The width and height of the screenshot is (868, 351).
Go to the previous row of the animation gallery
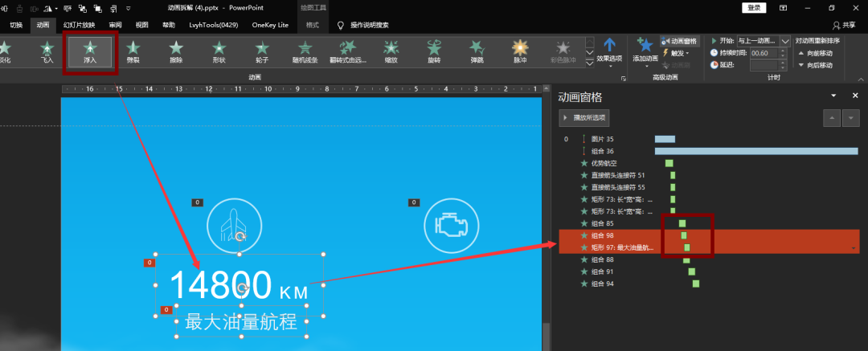[x=590, y=42]
